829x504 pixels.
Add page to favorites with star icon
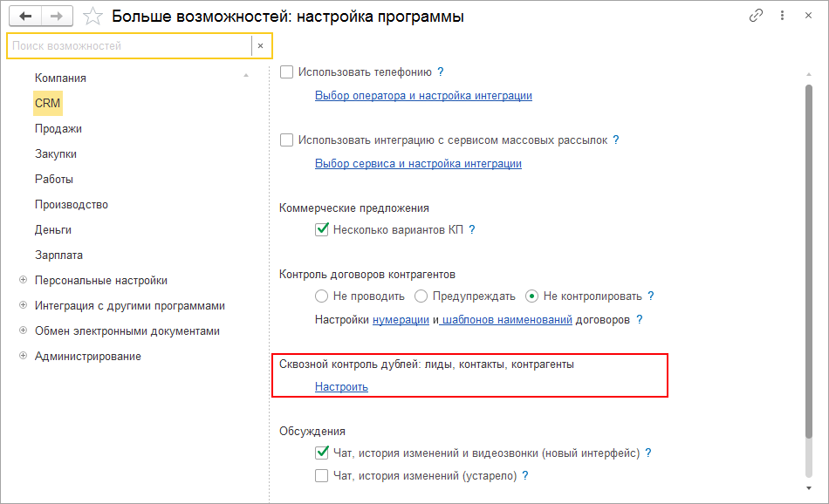pos(92,17)
